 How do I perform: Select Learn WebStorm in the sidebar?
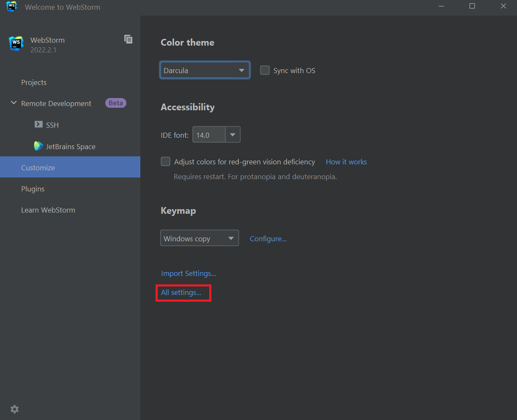48,210
